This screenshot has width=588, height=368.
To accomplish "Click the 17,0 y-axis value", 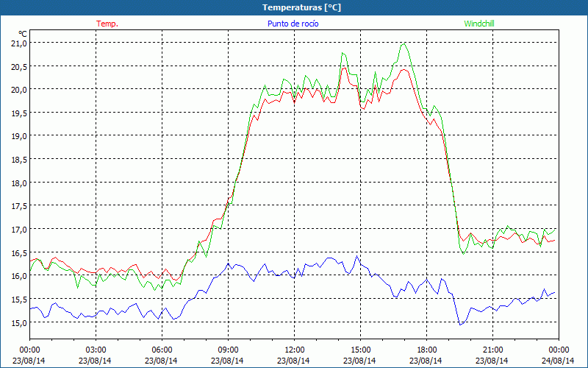I will (19, 230).
